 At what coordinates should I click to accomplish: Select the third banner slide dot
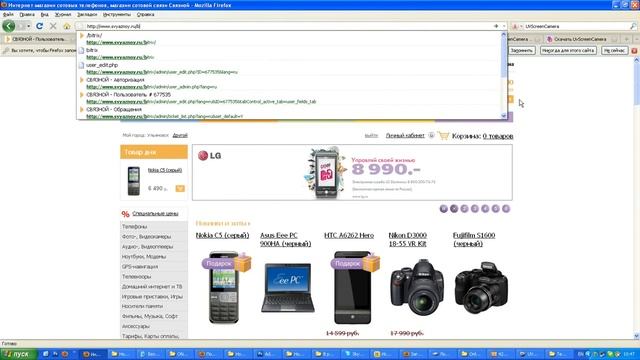[464, 209]
